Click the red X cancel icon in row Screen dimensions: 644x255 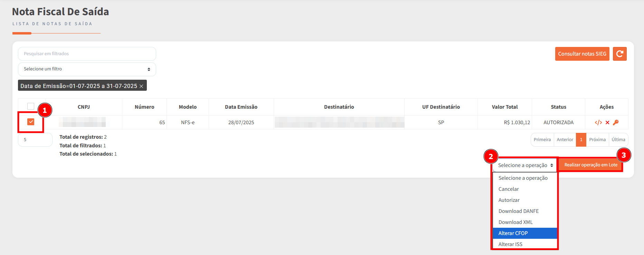[x=607, y=122]
